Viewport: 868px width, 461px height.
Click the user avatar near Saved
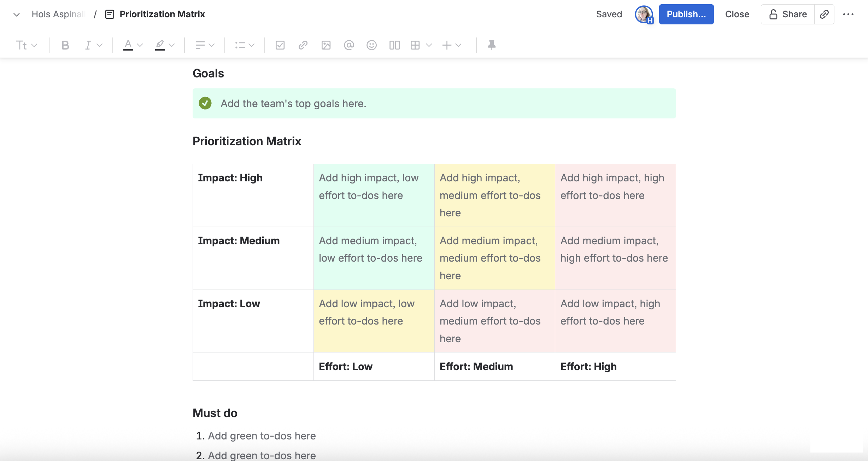[x=644, y=14]
